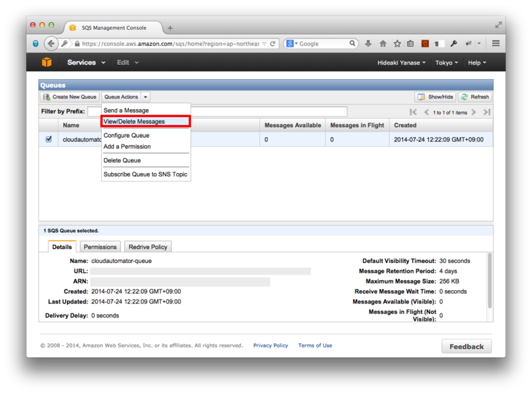
Task: Switch to the Redrive Policy tab
Action: (x=148, y=247)
